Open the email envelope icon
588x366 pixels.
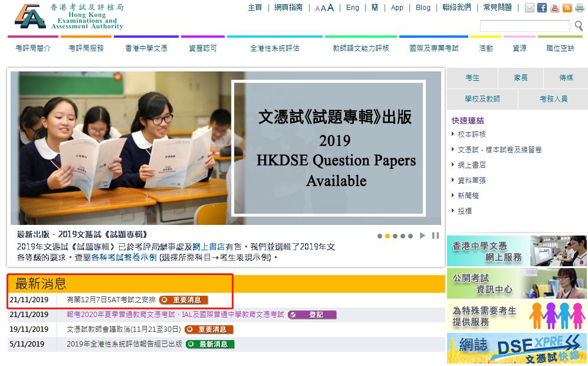[x=529, y=8]
